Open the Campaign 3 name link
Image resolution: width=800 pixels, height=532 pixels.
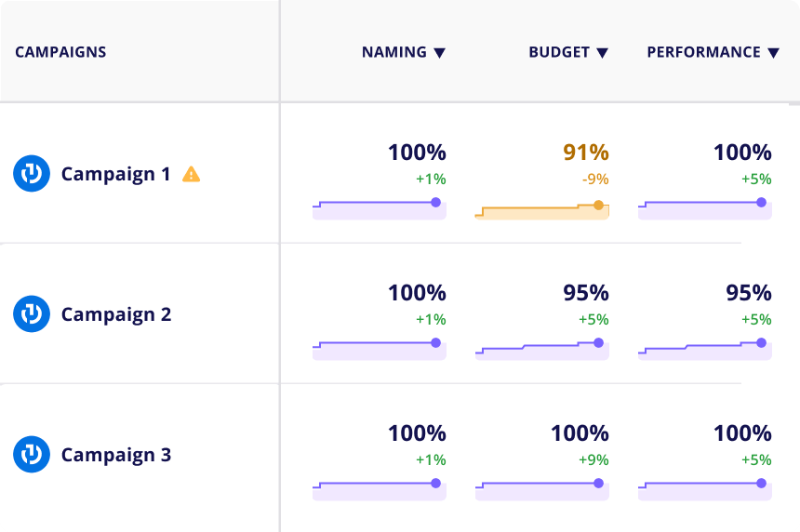click(115, 455)
